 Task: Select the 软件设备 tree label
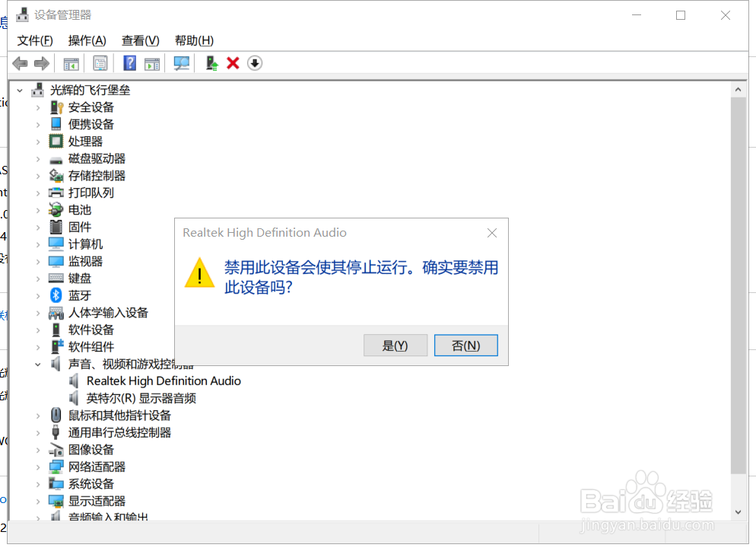click(x=91, y=330)
